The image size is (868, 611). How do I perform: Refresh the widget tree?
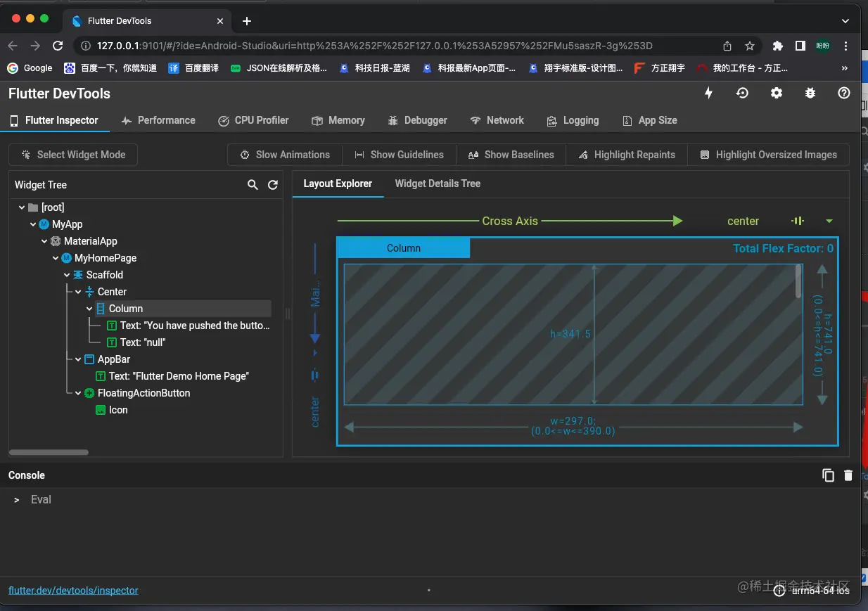pos(273,185)
